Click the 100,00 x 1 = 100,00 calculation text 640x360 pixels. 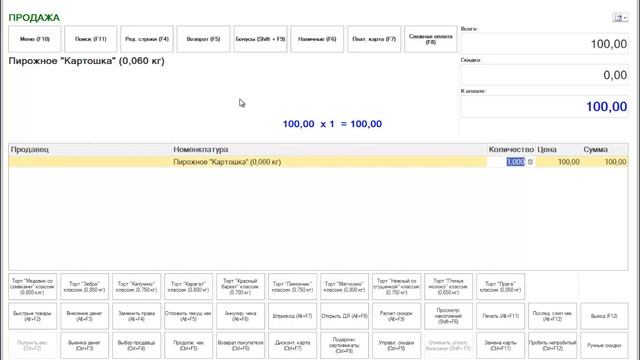click(x=332, y=124)
